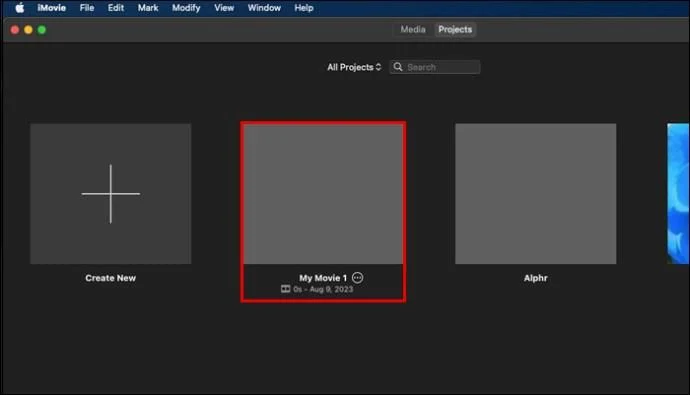Click the Alphr project name
This screenshot has height=395, width=690.
coord(536,278)
